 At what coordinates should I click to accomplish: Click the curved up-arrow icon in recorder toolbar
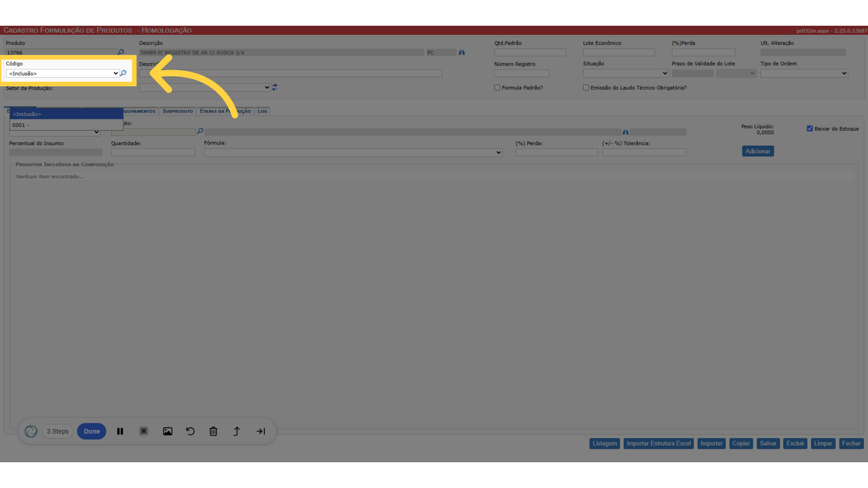pos(236,432)
